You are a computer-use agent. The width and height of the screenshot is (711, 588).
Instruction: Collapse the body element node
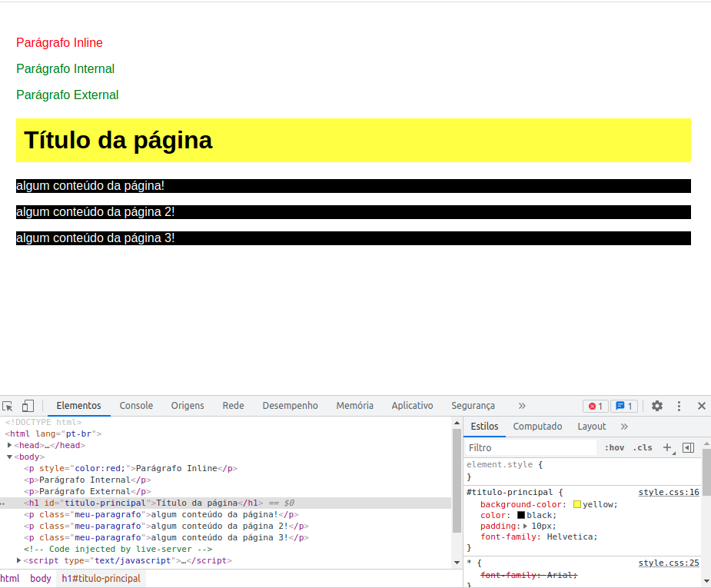click(x=9, y=457)
